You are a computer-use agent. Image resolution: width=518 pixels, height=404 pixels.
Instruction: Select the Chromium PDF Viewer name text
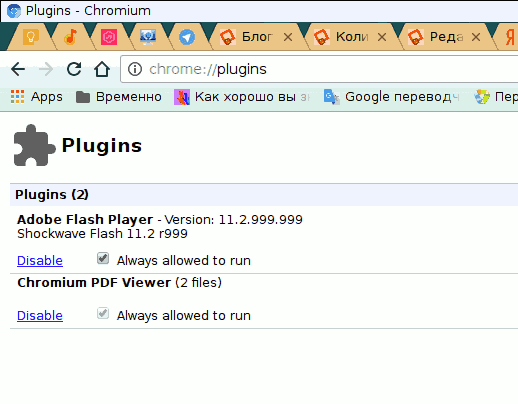94,283
